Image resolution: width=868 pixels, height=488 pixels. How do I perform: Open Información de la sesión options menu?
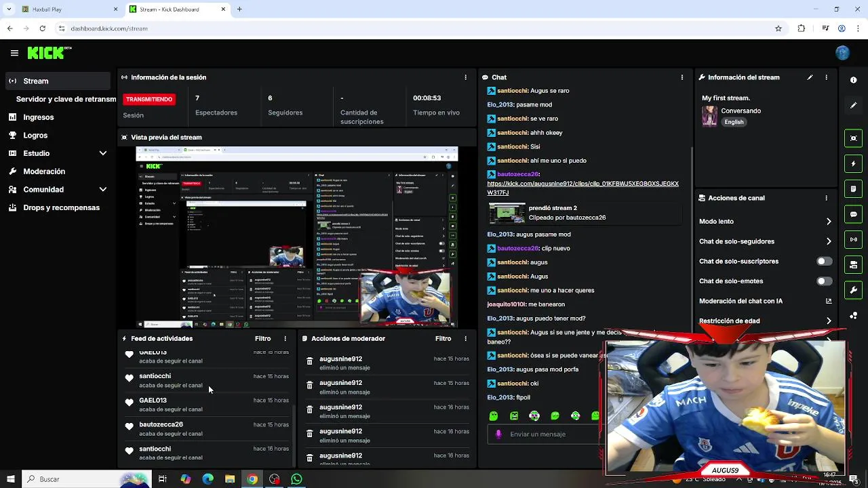click(465, 77)
